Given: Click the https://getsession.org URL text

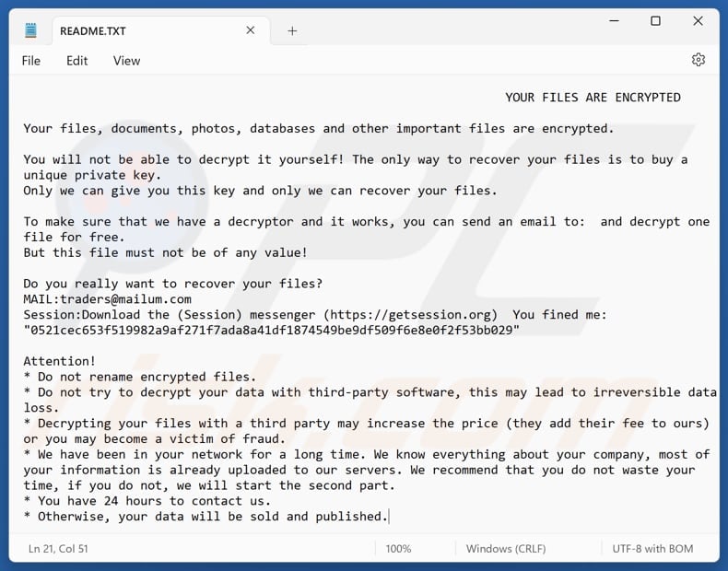Looking at the screenshot, I should coord(410,315).
